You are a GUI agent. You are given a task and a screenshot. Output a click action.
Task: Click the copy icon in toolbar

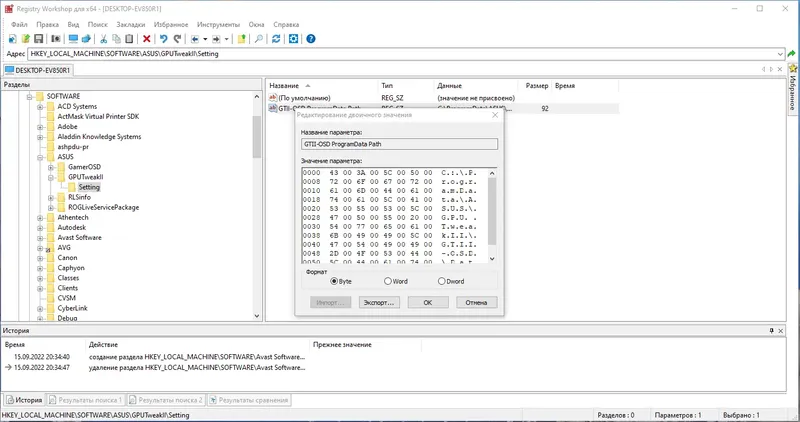point(116,39)
